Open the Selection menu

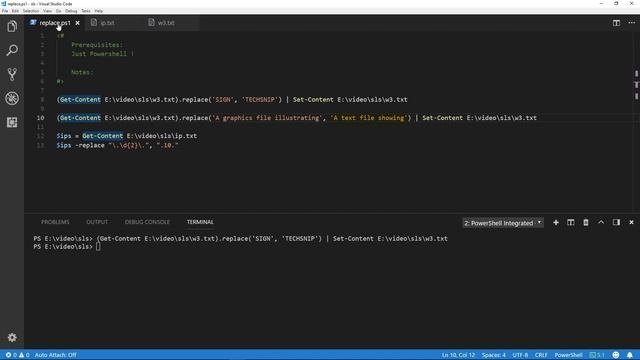(x=31, y=11)
